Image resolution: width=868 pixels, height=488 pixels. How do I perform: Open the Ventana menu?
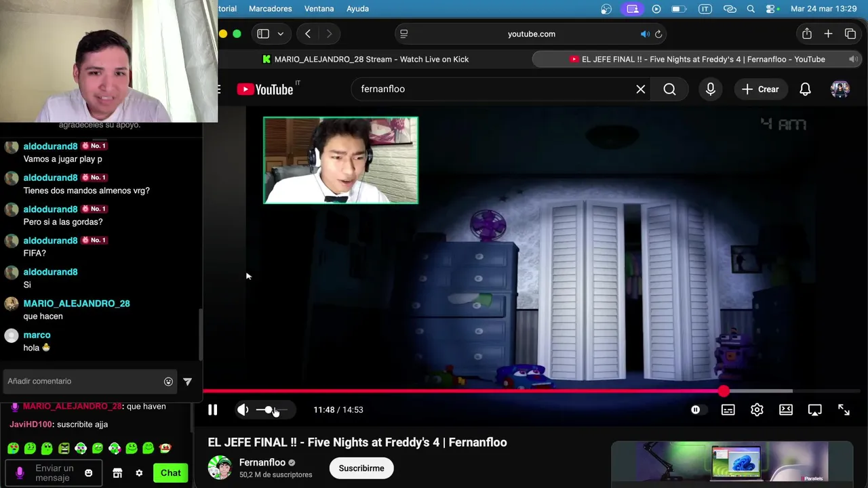[319, 9]
